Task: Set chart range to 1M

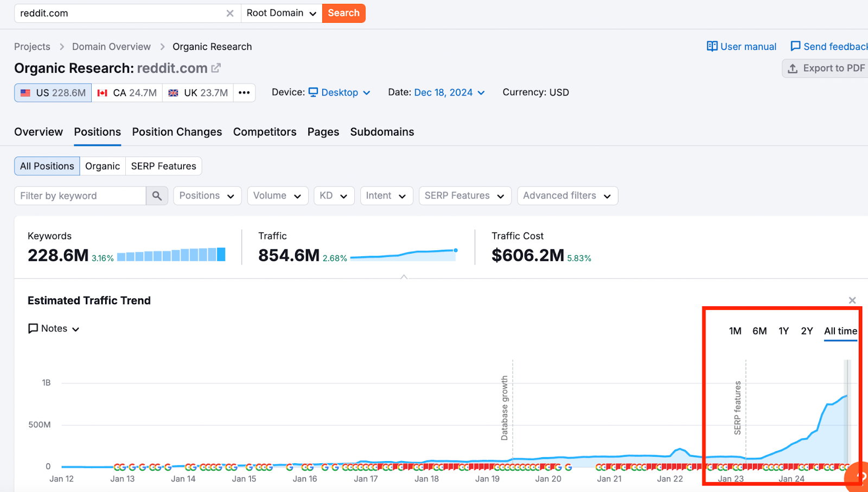Action: pyautogui.click(x=735, y=331)
